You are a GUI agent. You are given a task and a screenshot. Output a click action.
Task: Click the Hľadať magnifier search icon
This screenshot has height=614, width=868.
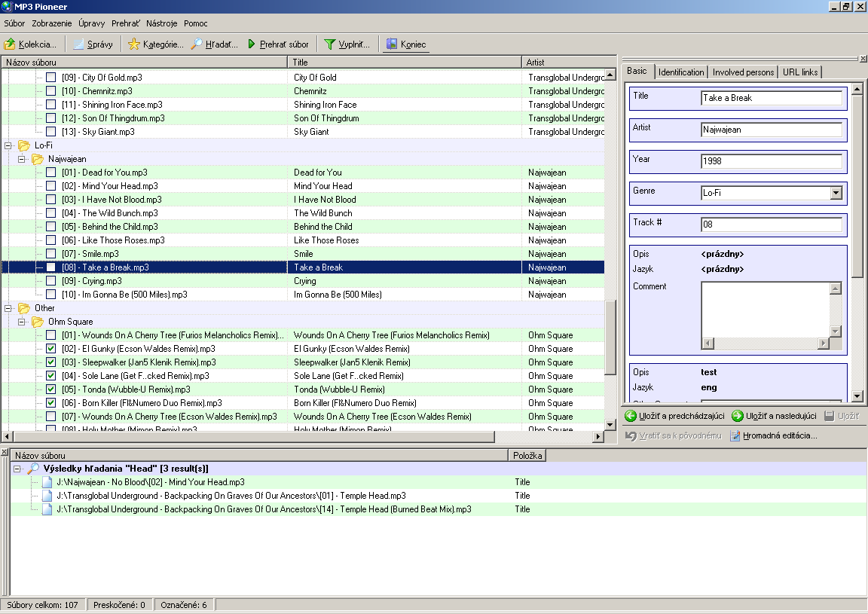pos(197,44)
